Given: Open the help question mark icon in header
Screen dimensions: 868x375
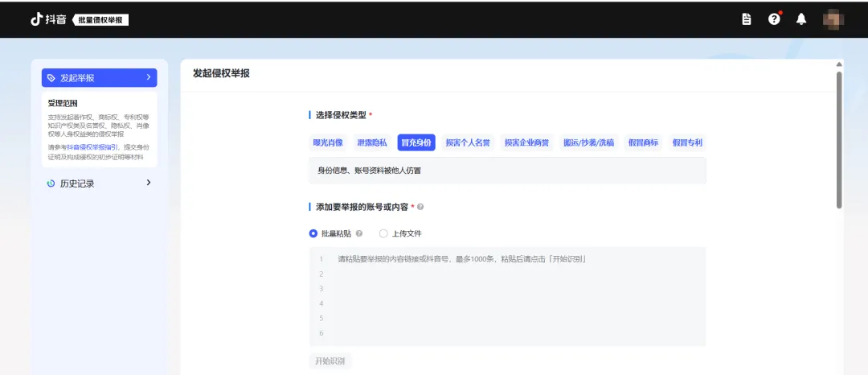Looking at the screenshot, I should tap(774, 19).
